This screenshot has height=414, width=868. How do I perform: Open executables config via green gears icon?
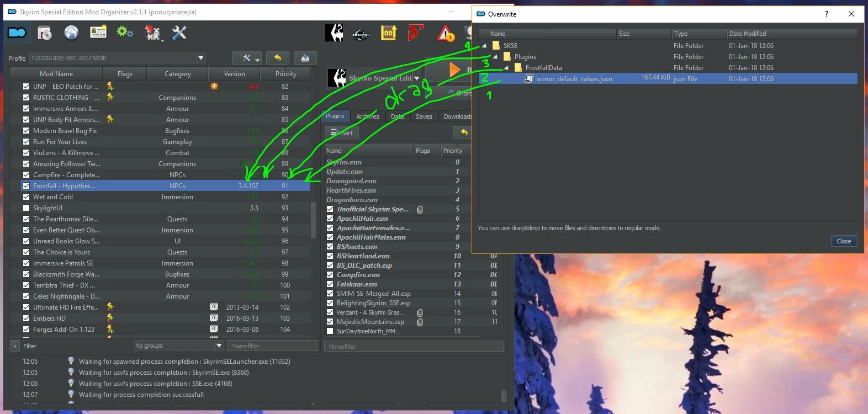(x=125, y=33)
